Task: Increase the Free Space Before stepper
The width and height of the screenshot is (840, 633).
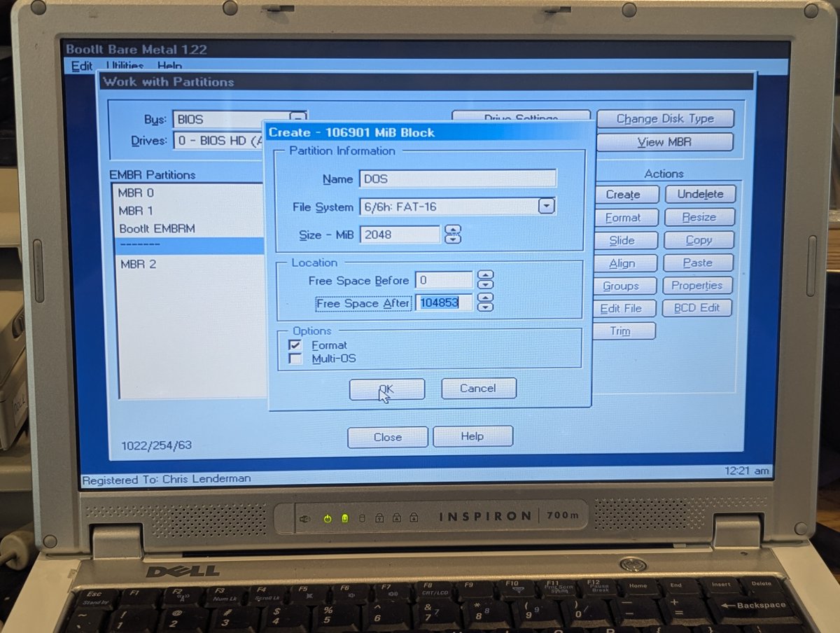Action: pyautogui.click(x=485, y=276)
